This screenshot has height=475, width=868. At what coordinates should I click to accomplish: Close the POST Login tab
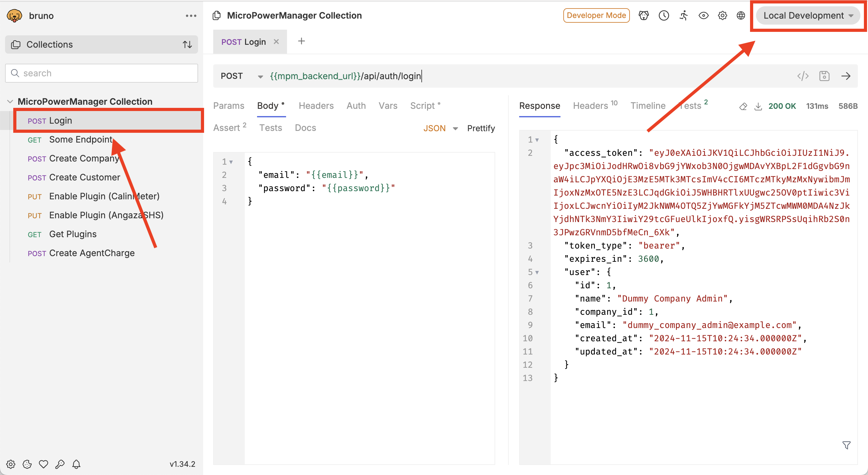[x=276, y=41]
